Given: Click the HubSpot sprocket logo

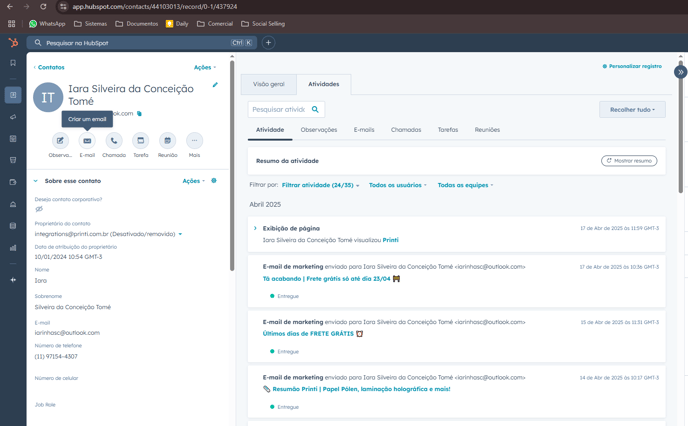Looking at the screenshot, I should [13, 43].
